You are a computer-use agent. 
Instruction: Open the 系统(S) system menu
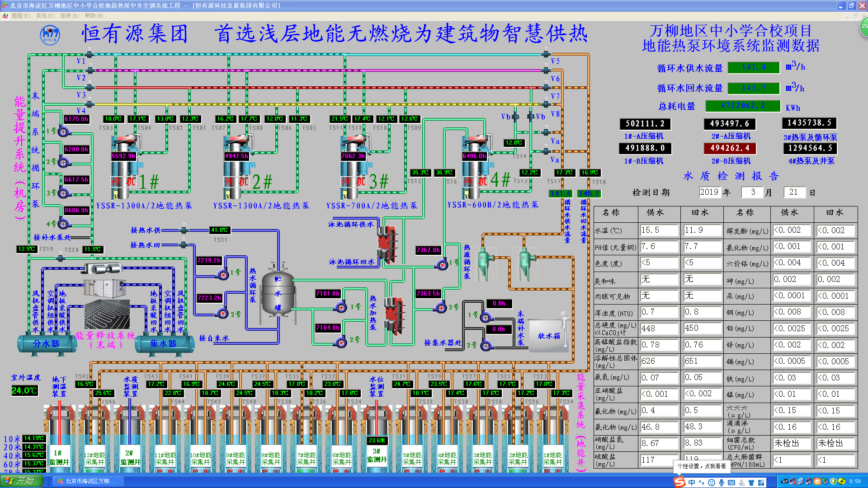point(45,16)
